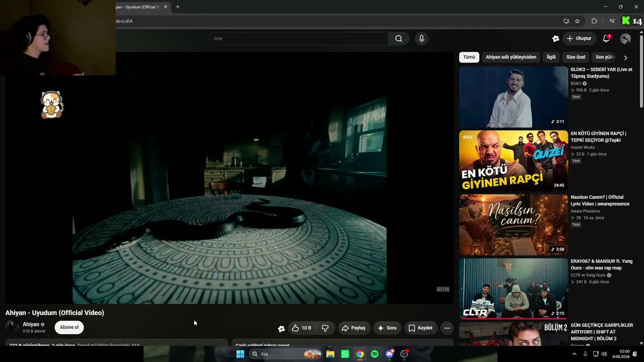Open BLOK3 – SEBEBİ YAR video title
Image resolution: width=644 pixels, height=362 pixels.
tap(602, 73)
